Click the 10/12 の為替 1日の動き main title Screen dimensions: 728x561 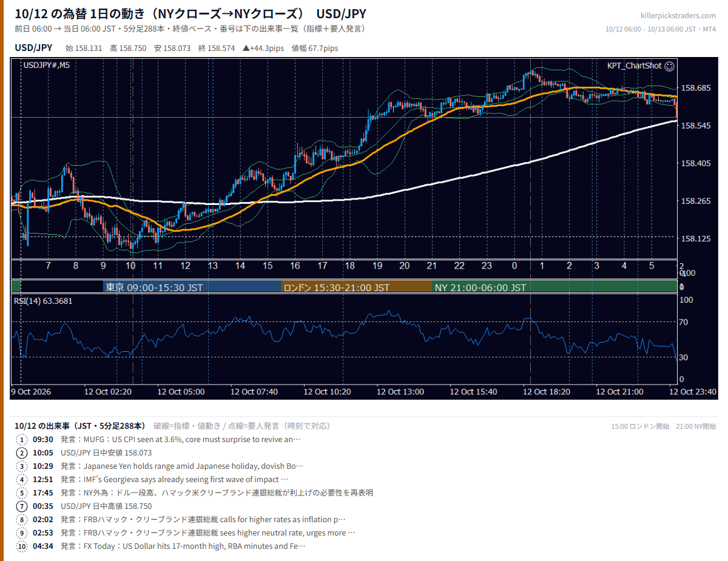(190, 14)
